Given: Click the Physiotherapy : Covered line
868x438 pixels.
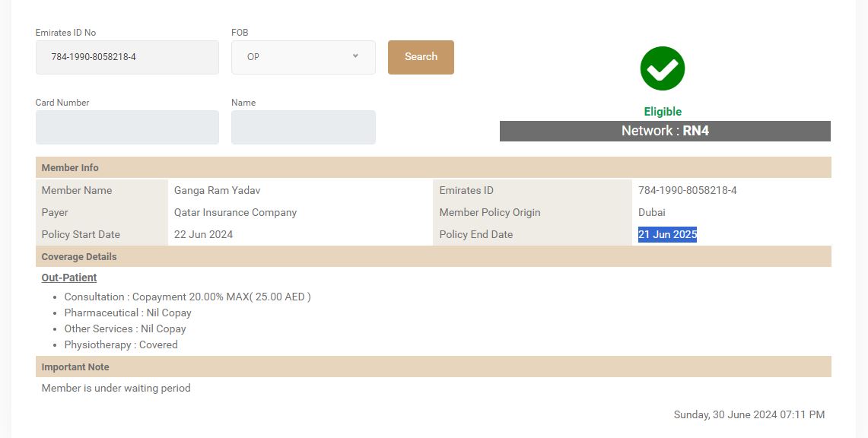Looking at the screenshot, I should point(121,344).
